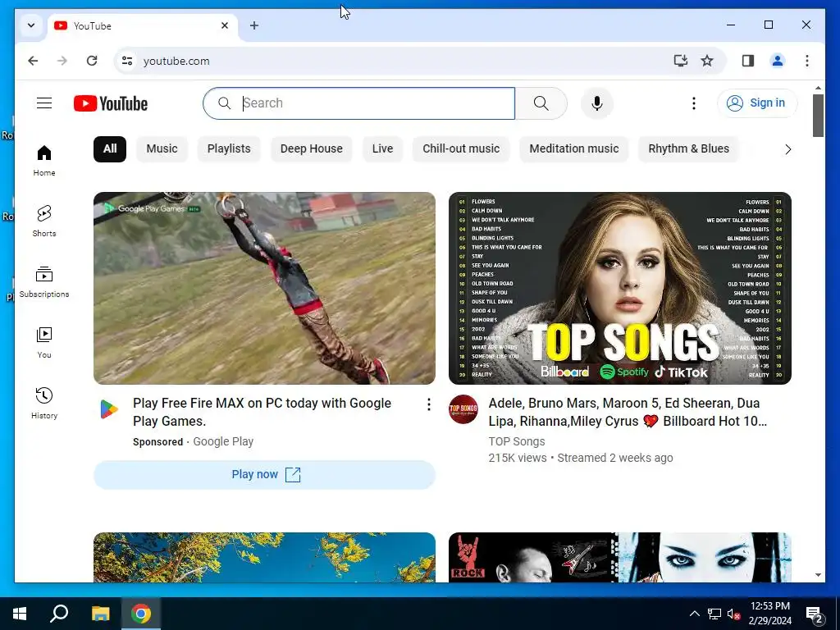Open the Adele, Bruno Mars video title
This screenshot has height=630, width=840.
628,412
